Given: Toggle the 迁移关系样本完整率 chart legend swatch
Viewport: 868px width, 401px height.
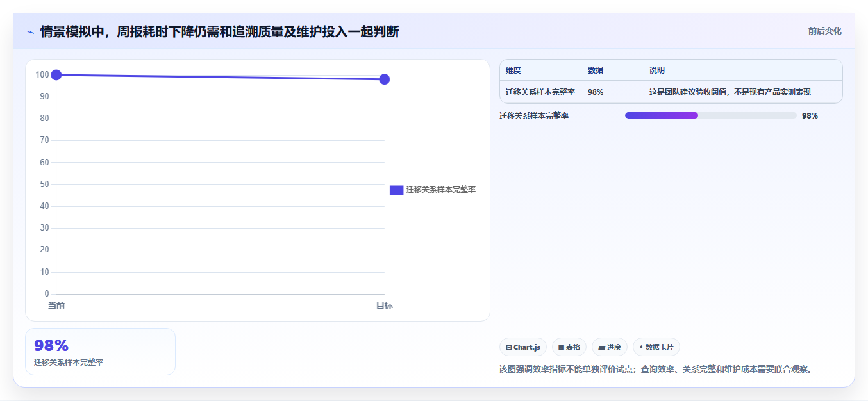Looking at the screenshot, I should (x=396, y=190).
